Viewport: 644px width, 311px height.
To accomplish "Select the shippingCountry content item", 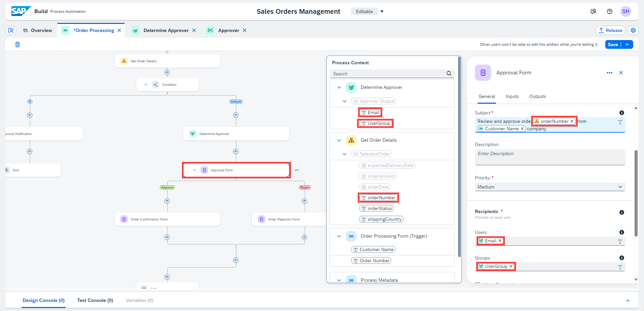I will [x=381, y=219].
